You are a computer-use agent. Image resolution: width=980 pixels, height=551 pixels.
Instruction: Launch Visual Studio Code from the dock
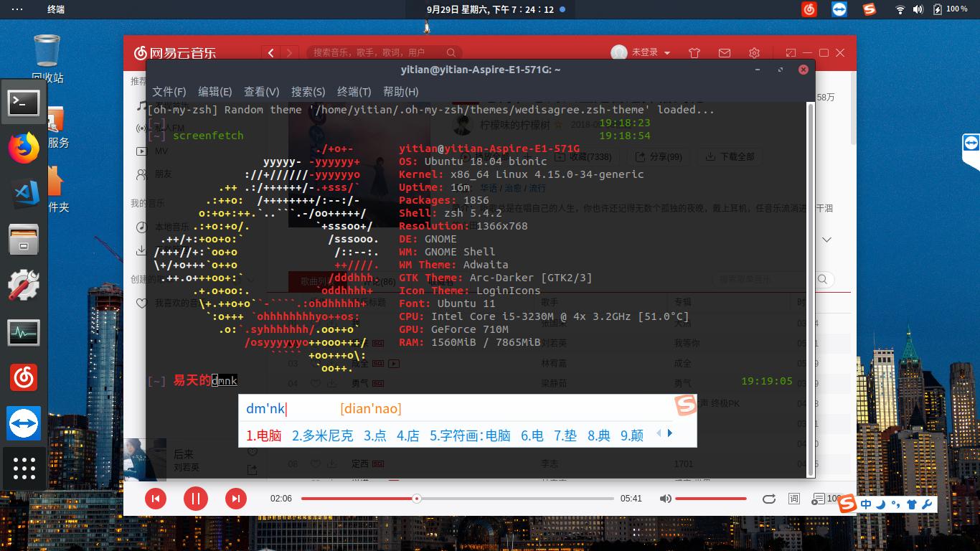(x=24, y=194)
